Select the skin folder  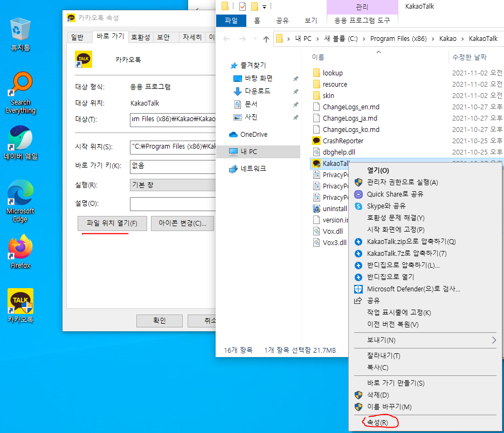click(323, 95)
